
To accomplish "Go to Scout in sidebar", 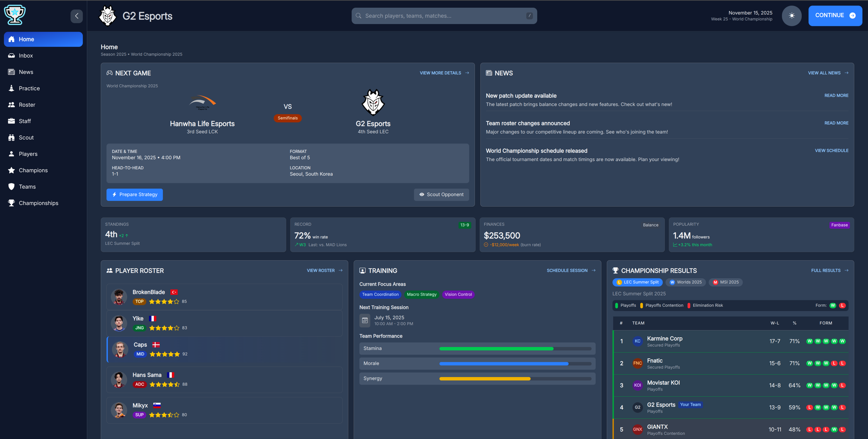I will click(26, 137).
